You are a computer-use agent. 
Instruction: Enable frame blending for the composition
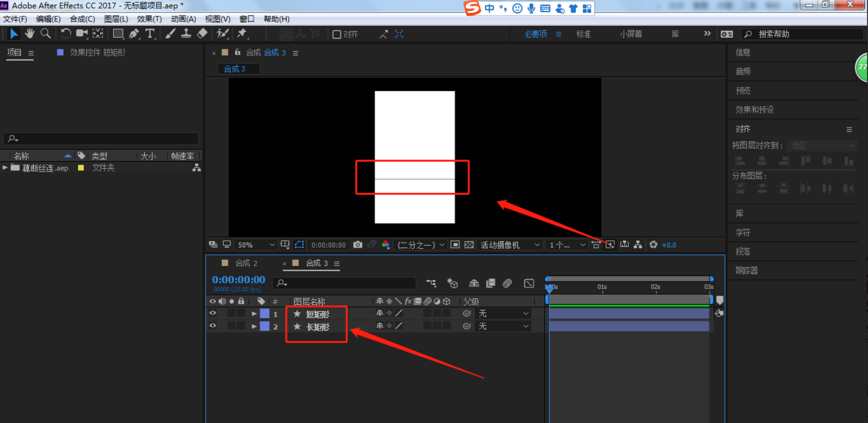[x=491, y=283]
